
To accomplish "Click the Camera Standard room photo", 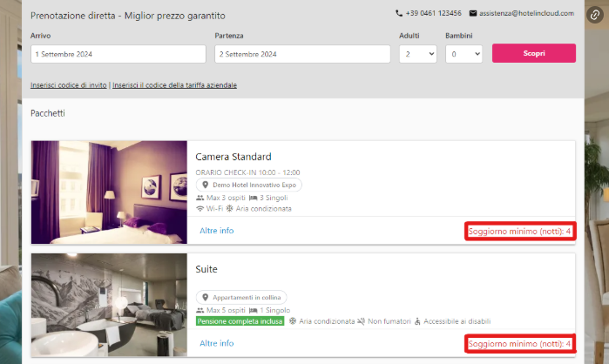I will tap(109, 192).
